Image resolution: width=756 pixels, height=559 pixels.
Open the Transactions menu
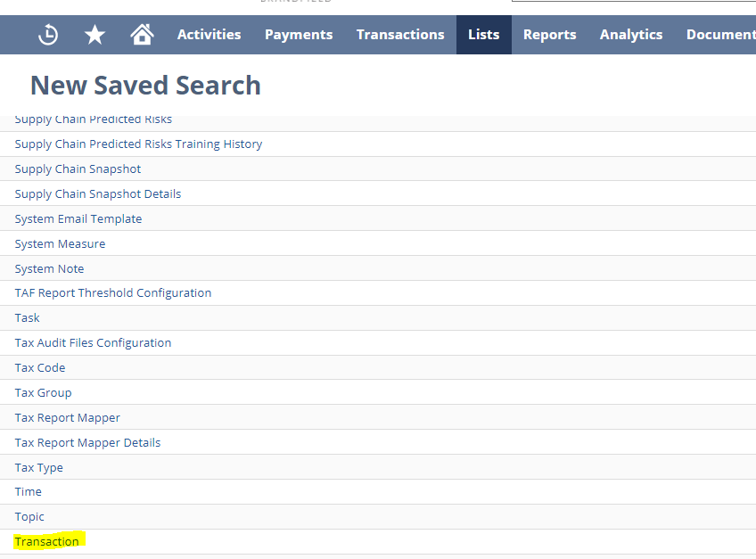[x=400, y=35]
